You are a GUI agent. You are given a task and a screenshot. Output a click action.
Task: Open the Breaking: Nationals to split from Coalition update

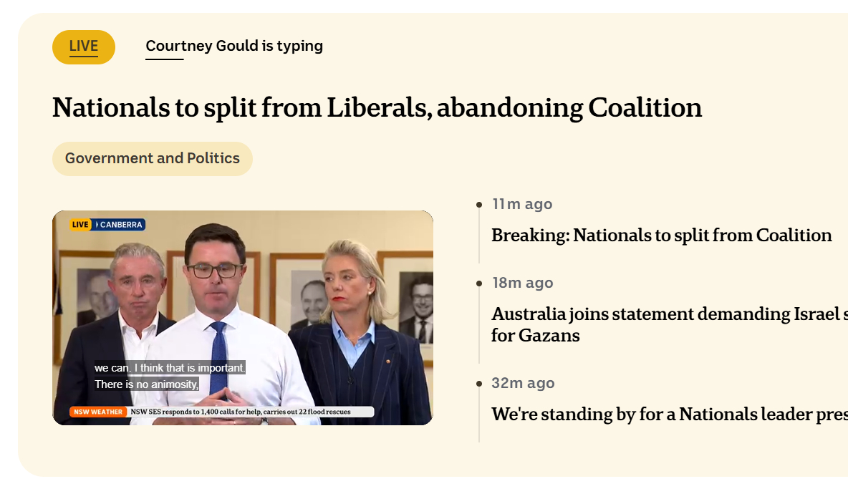click(661, 236)
